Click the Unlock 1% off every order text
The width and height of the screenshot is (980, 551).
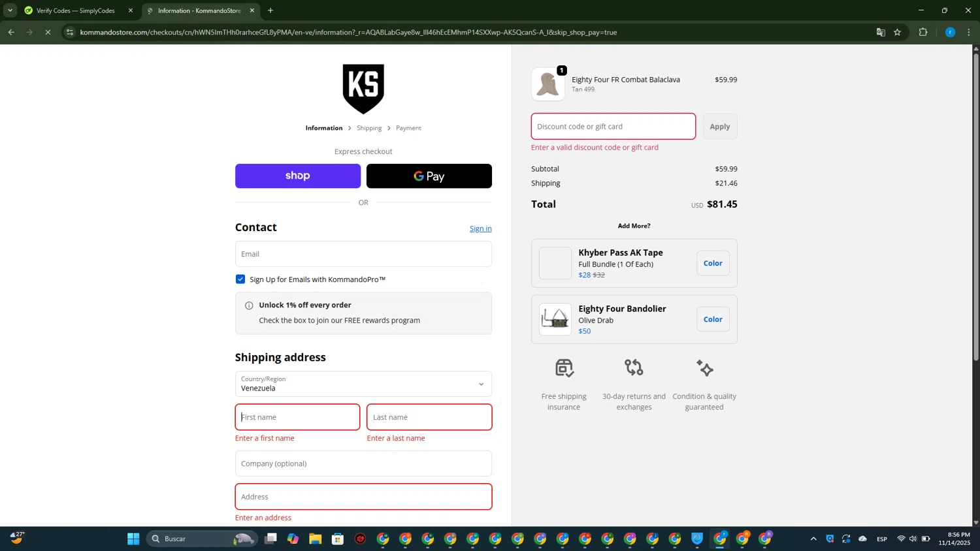tap(305, 305)
